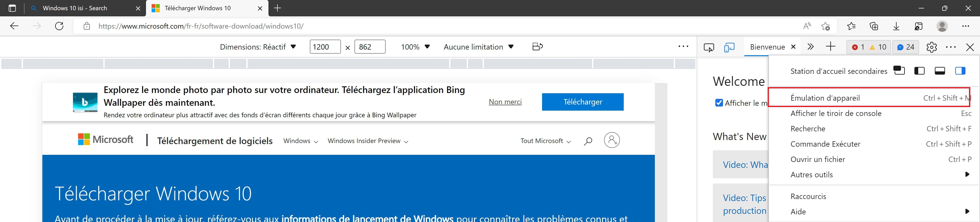Open Raccourcis from the DevTools menu
The width and height of the screenshot is (980, 222).
point(874,196)
